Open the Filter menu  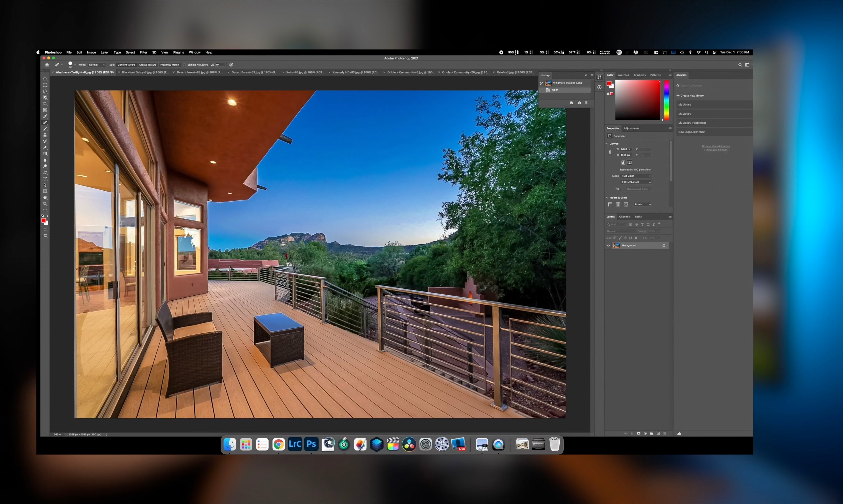click(x=143, y=53)
